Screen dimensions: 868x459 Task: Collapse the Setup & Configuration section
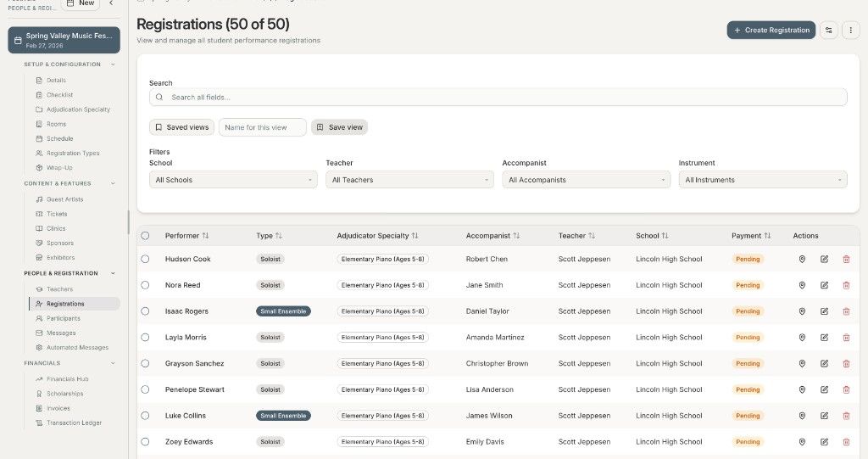[x=113, y=64]
